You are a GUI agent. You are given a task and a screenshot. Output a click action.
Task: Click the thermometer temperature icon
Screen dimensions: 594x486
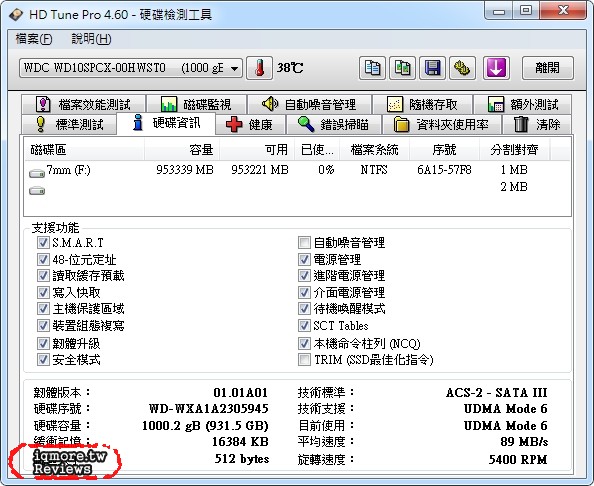(x=259, y=68)
